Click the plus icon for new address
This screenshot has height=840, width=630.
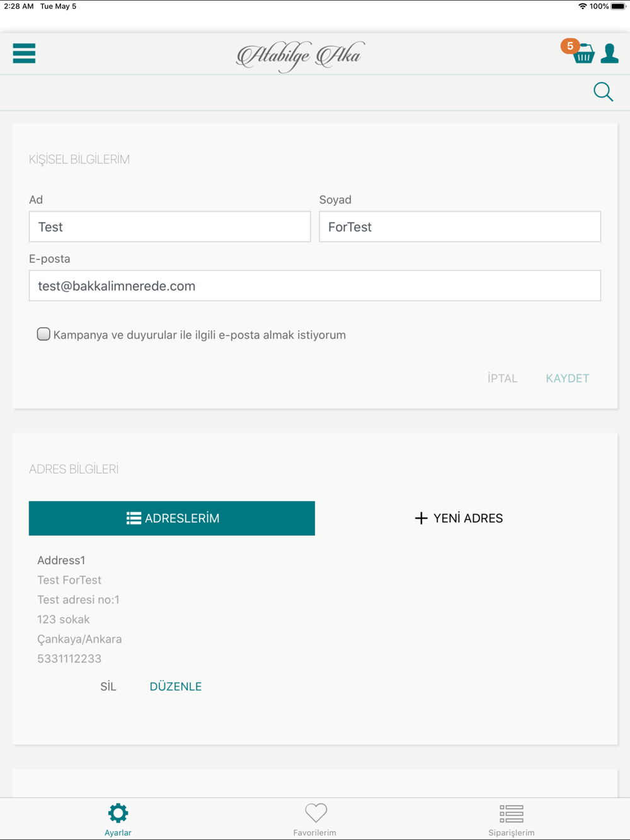421,518
